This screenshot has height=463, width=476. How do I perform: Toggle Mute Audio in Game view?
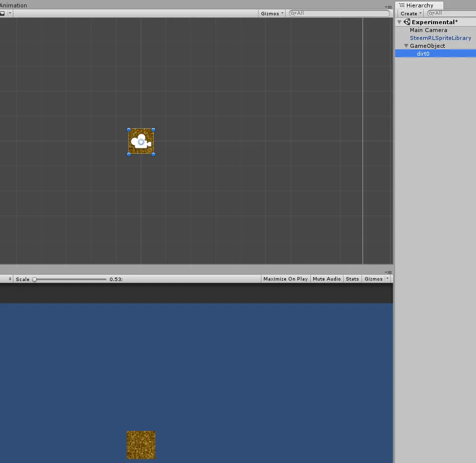click(x=327, y=279)
